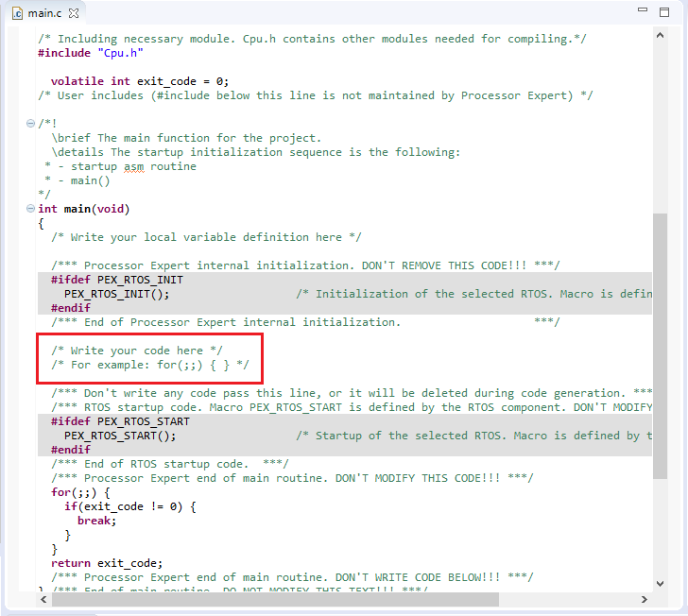Click the '* - main()' comment line

[77, 180]
